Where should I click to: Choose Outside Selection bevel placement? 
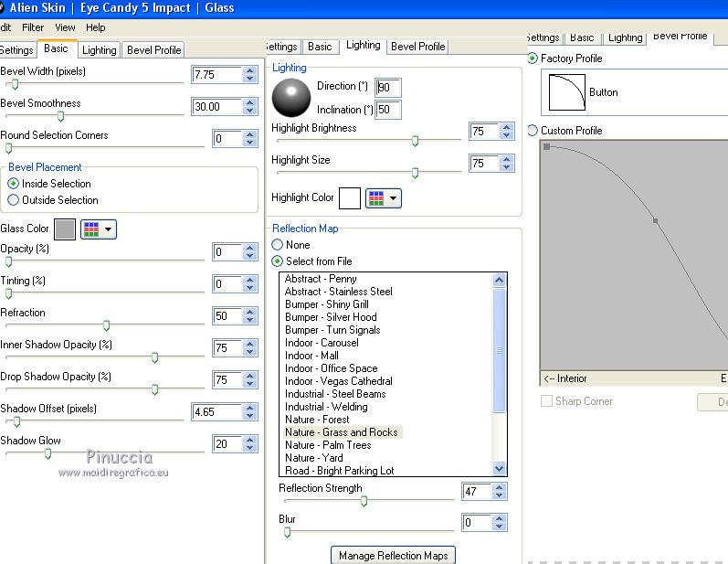click(13, 200)
